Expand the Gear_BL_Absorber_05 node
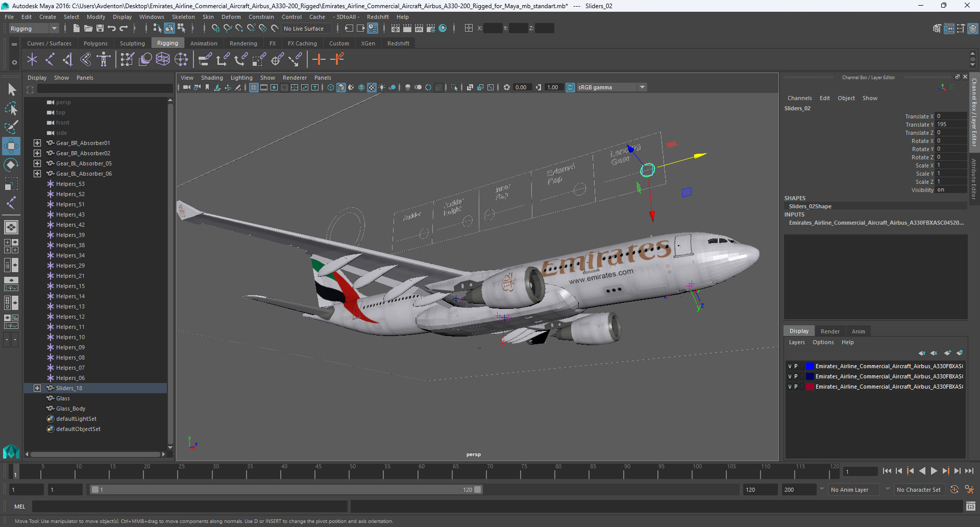The width and height of the screenshot is (980, 527). point(37,163)
